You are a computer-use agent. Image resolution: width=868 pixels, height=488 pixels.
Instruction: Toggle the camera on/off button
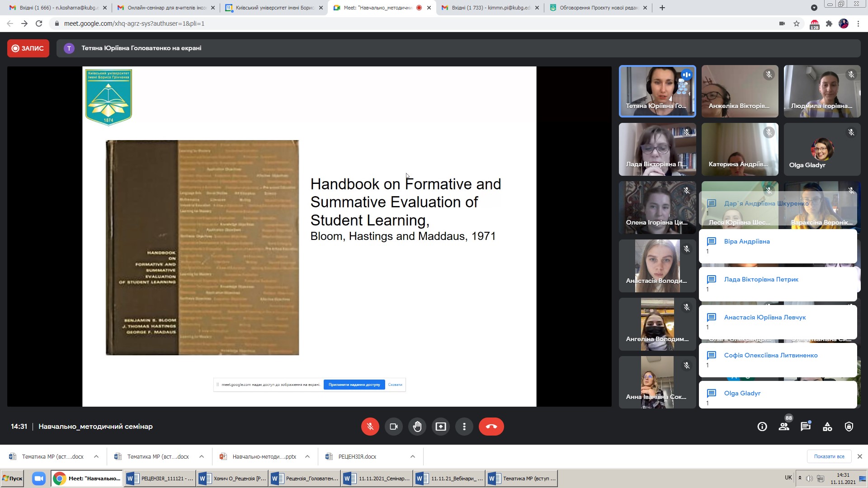point(393,427)
